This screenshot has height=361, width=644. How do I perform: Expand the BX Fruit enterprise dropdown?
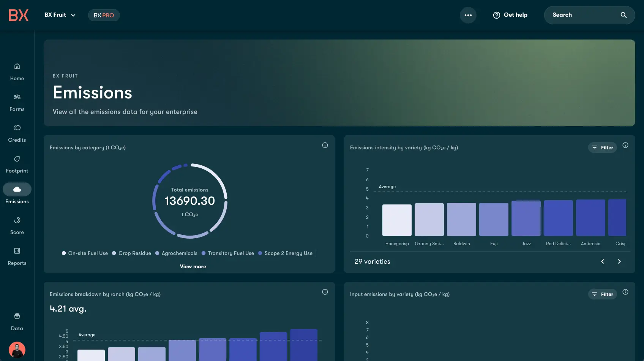[x=60, y=15]
